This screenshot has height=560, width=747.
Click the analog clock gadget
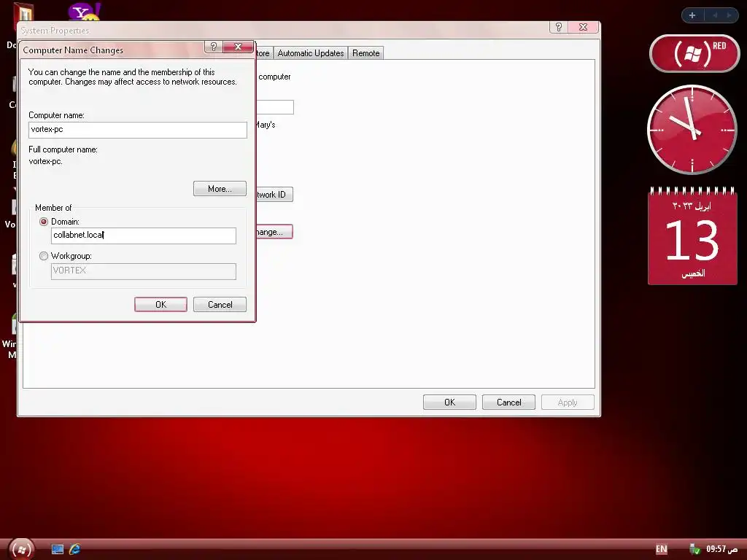click(x=692, y=130)
